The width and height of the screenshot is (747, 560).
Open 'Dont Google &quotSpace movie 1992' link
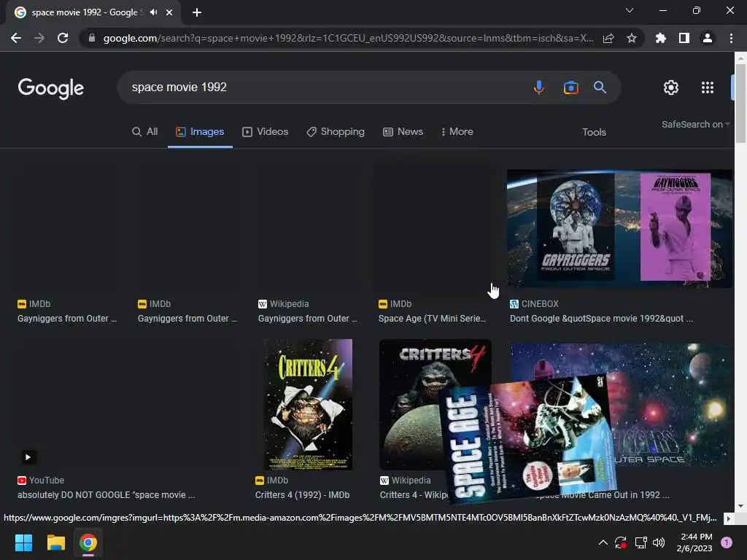coord(601,319)
